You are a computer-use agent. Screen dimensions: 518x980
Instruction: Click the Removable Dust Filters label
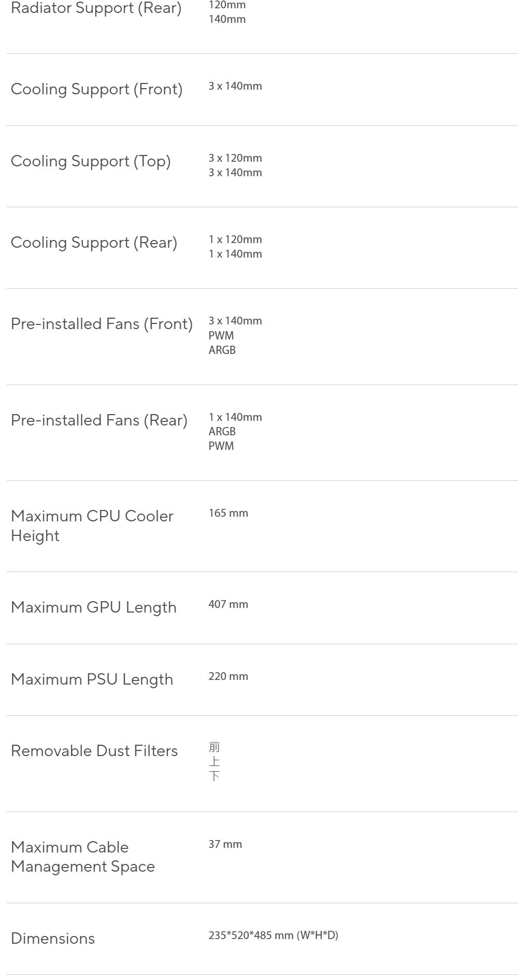pos(94,751)
